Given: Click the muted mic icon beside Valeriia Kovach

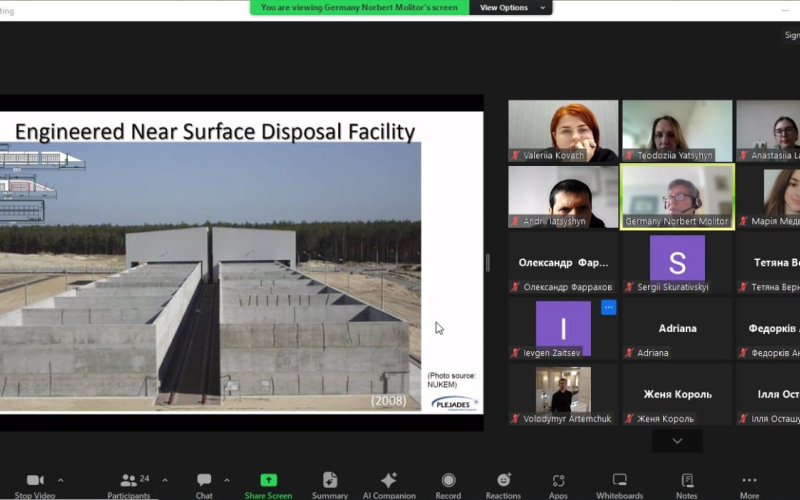Looking at the screenshot, I should (x=515, y=155).
